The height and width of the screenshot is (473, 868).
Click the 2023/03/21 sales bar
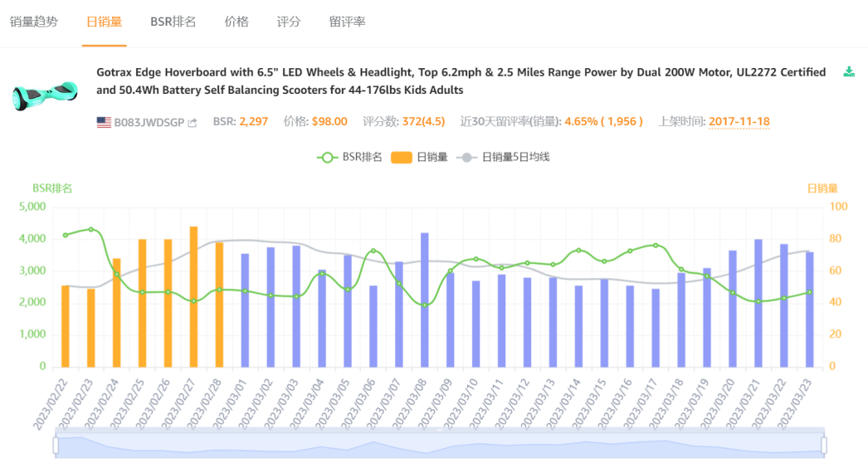[758, 303]
